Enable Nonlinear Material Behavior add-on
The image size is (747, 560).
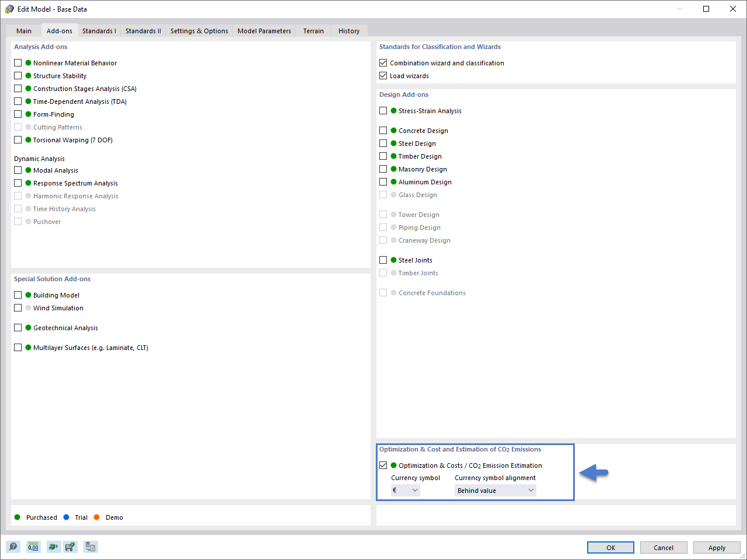click(18, 63)
